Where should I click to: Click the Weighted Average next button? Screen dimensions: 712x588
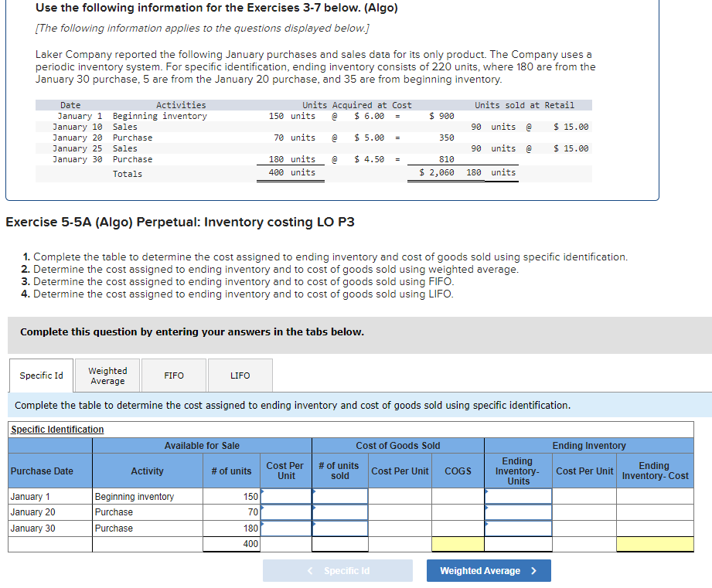tap(489, 571)
